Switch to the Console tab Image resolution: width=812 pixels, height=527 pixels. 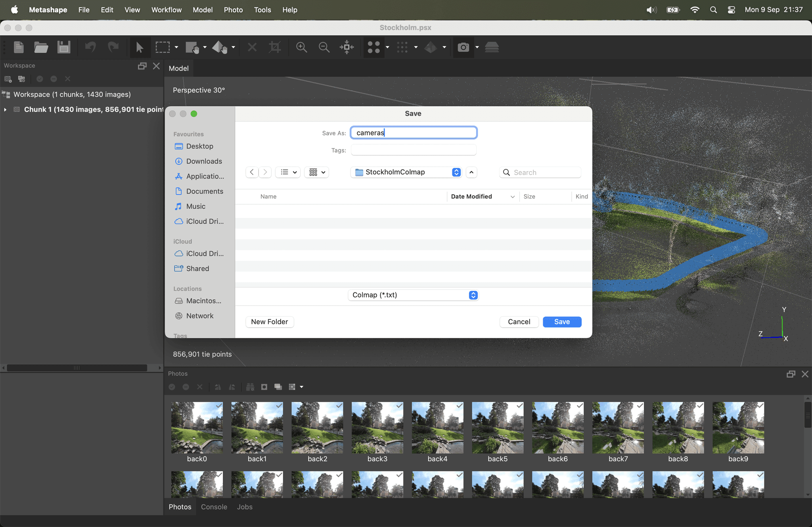pos(213,507)
